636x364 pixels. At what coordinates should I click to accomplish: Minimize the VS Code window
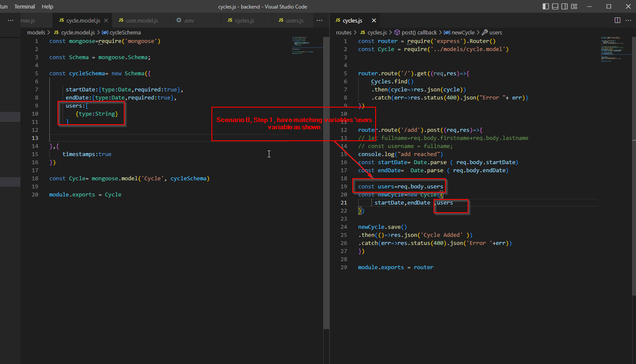(589, 6)
